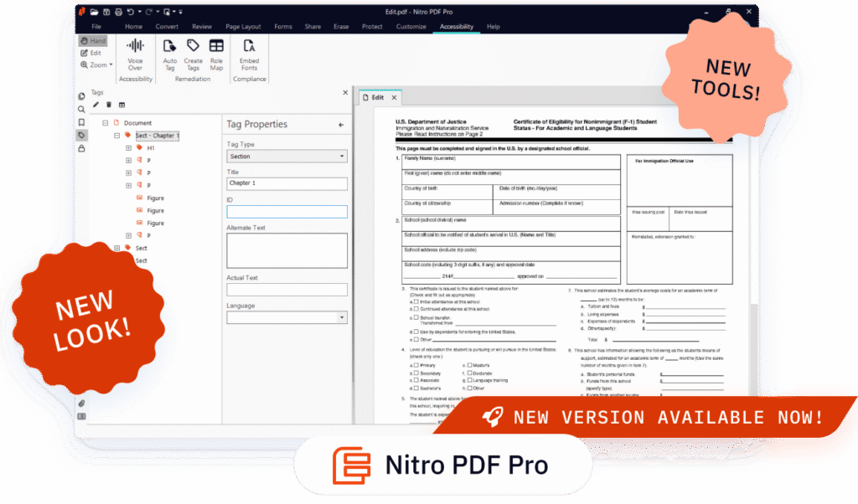Activate the Hand tool

(x=92, y=40)
